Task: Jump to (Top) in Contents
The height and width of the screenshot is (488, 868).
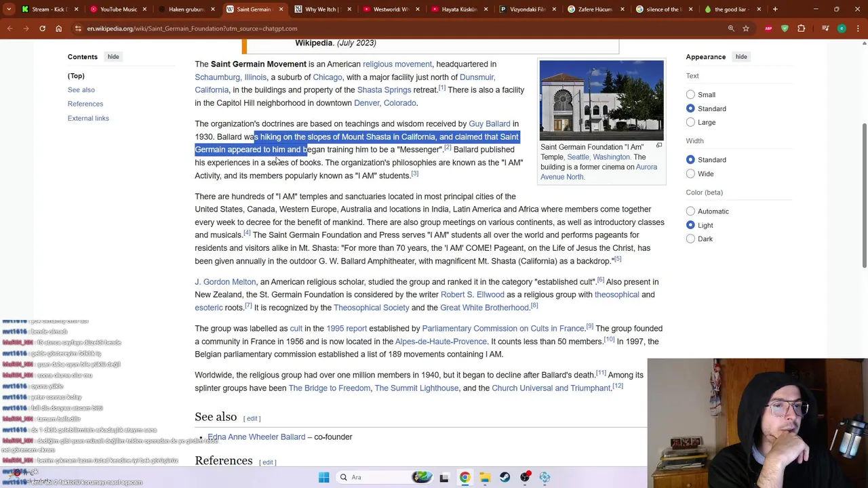Action: coord(76,76)
